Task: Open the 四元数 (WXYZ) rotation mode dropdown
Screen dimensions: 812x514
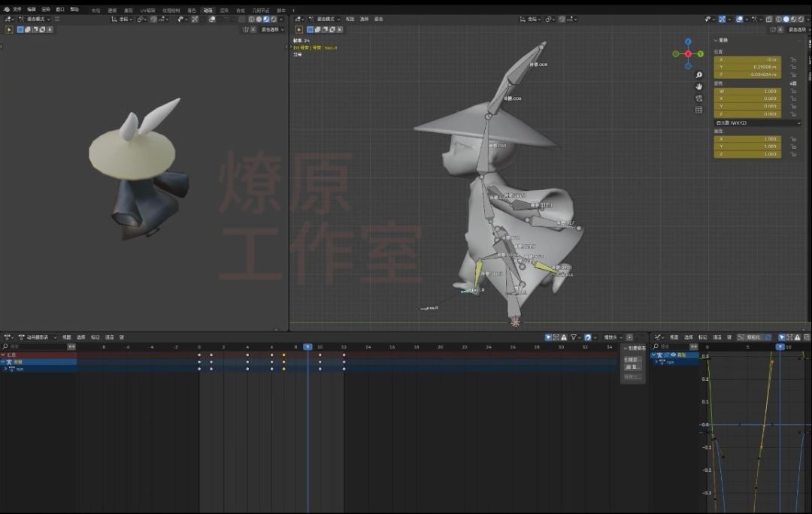Action: coord(758,123)
